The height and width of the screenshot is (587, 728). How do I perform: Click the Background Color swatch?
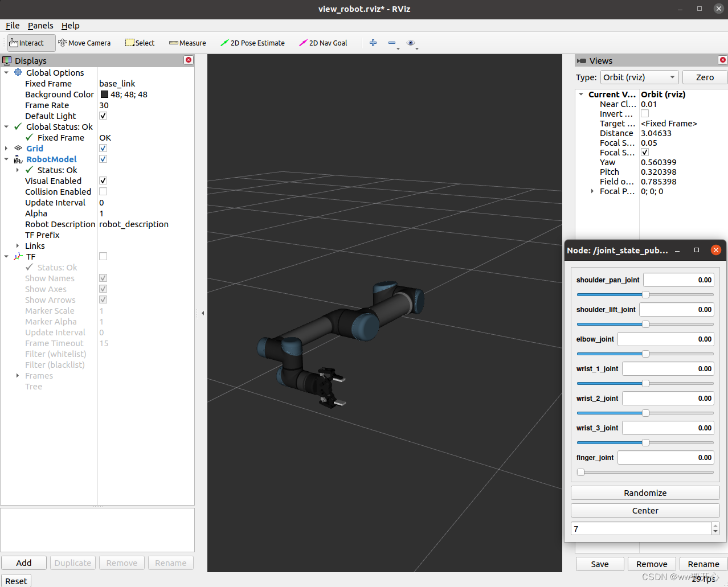point(104,95)
